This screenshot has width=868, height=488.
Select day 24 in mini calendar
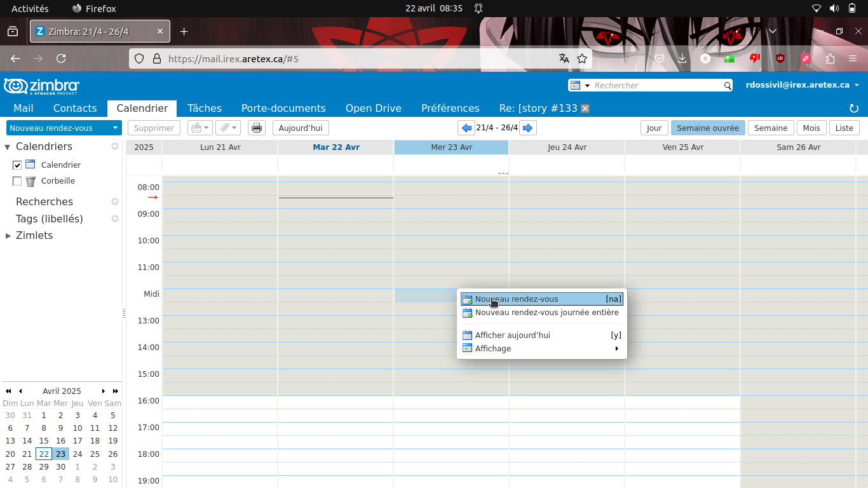pos(78,454)
